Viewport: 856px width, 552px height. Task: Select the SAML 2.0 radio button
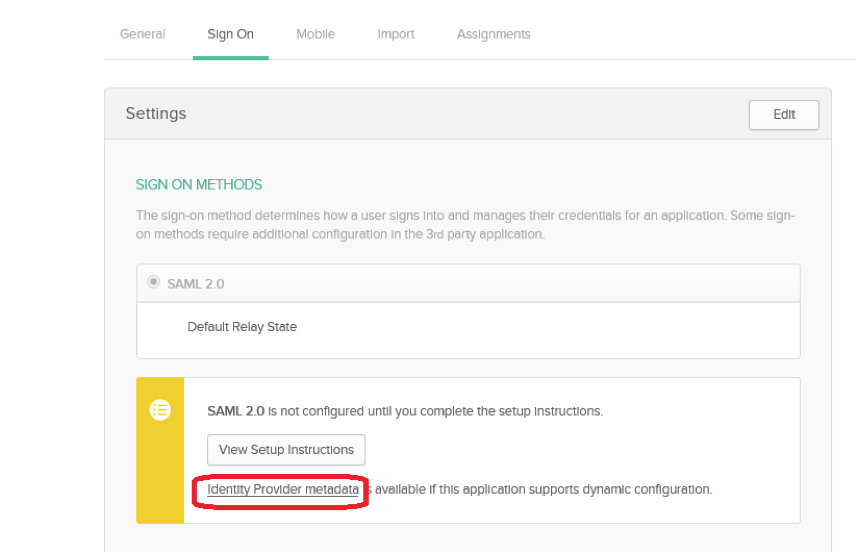tap(153, 282)
